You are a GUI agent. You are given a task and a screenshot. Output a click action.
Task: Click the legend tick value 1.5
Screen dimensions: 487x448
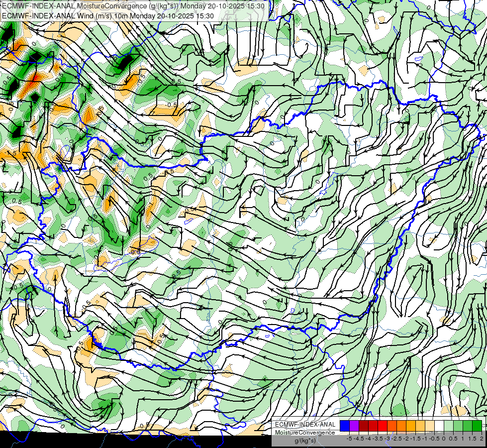click(472, 439)
